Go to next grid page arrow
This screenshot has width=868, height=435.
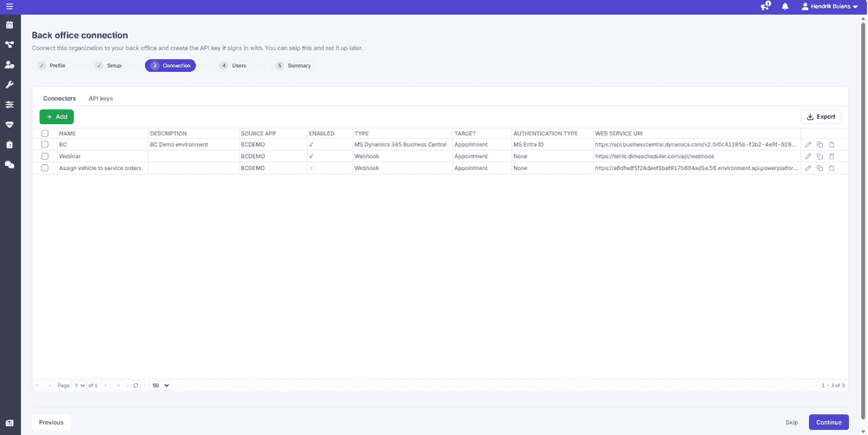click(106, 386)
